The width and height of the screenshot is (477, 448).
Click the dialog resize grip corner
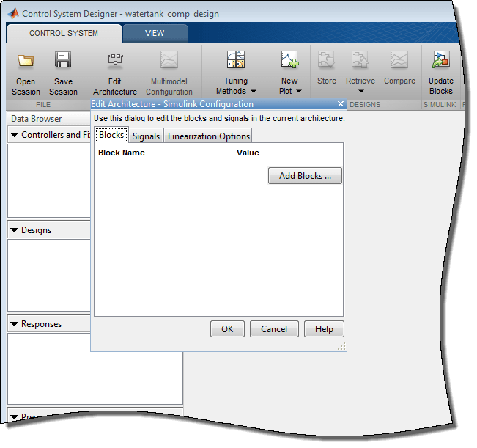pos(342,347)
